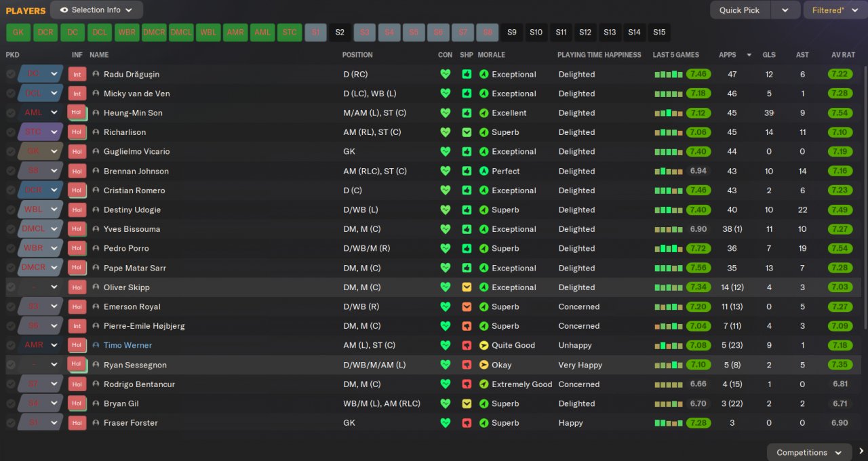Sort by the MORALE column header
Screen dimensions: 868x461
(x=491, y=55)
